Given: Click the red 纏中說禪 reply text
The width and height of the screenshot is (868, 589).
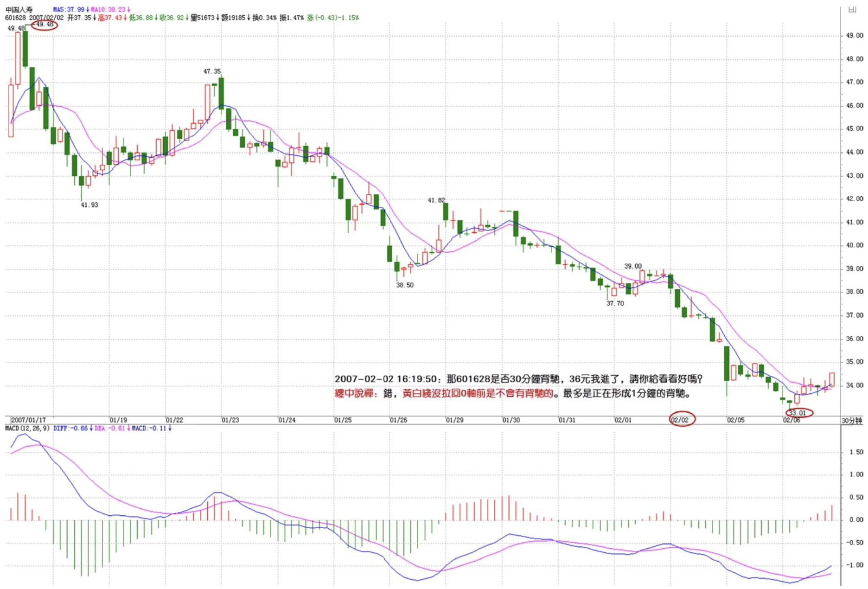Looking at the screenshot, I should (x=354, y=394).
